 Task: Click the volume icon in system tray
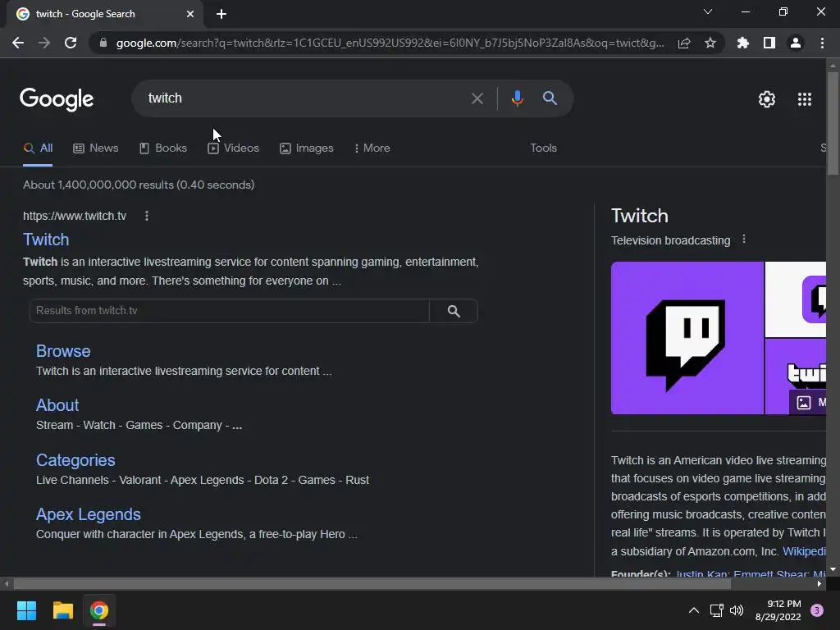pyautogui.click(x=737, y=610)
